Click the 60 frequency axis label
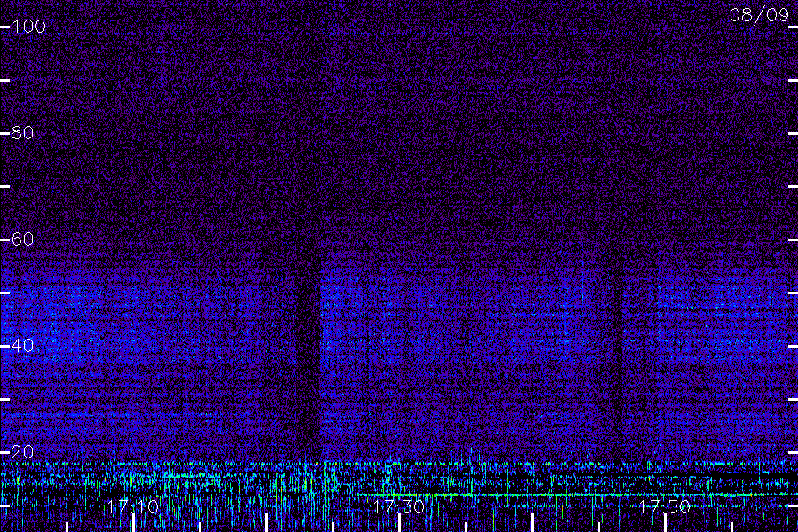This screenshot has height=532, width=798. pos(22,239)
